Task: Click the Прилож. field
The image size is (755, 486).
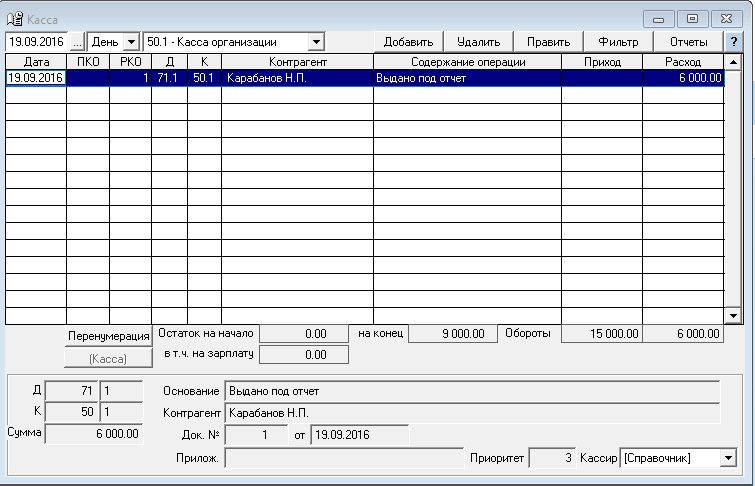Action: coord(344,458)
